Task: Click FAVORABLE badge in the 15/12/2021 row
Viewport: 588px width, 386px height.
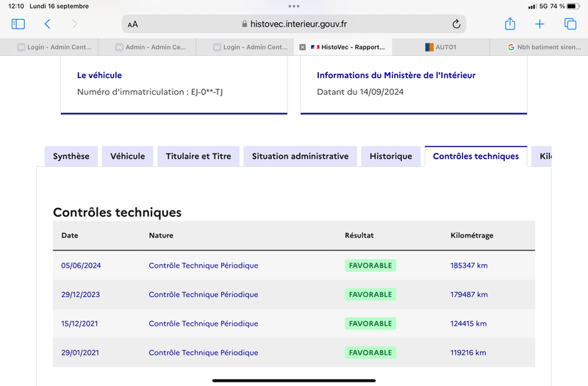Action: coord(370,324)
